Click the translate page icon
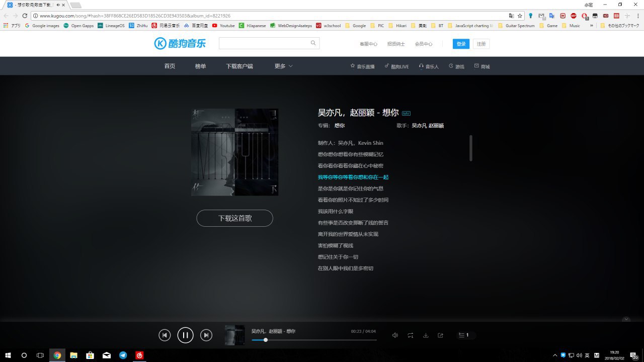644x362 pixels. click(511, 16)
